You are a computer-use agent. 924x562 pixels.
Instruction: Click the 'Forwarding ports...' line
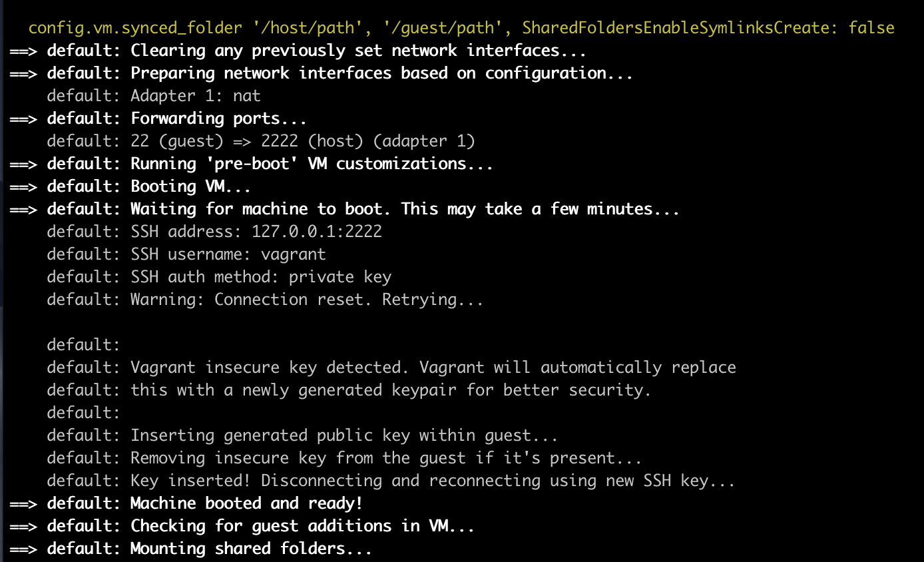coord(158,119)
